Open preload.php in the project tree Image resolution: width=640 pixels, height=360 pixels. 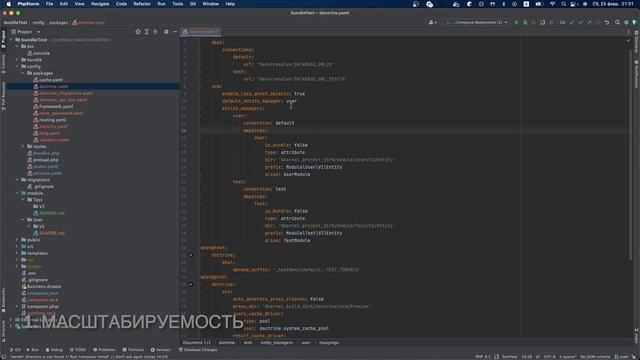(43, 160)
